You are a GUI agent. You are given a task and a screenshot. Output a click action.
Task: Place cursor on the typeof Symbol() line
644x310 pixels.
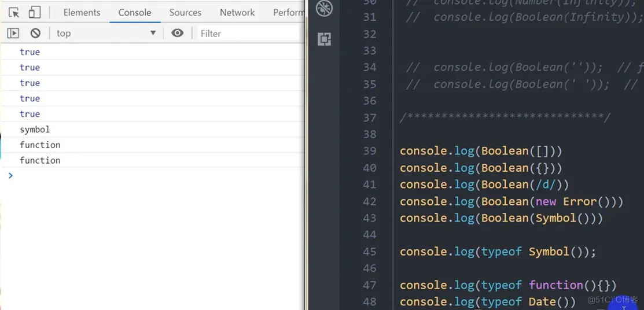click(498, 252)
